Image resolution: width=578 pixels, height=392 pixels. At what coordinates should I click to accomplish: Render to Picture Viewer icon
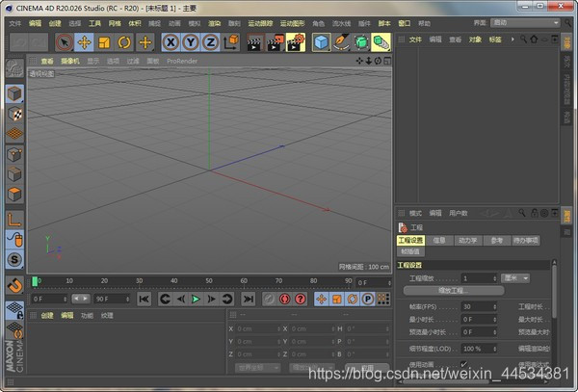coord(276,42)
